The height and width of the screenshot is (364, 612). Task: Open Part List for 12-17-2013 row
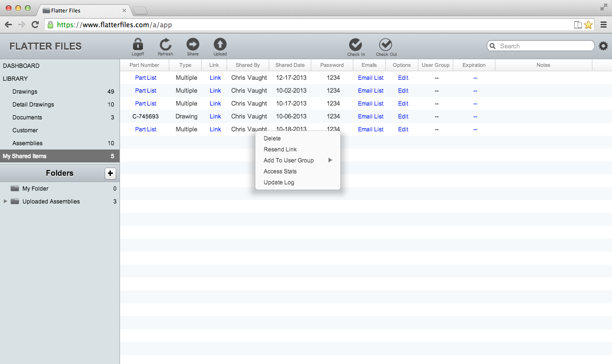click(146, 78)
